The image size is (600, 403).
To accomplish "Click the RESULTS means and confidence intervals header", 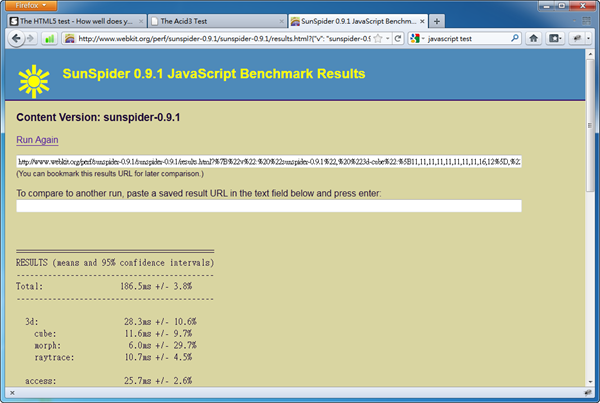I will pyautogui.click(x=115, y=263).
